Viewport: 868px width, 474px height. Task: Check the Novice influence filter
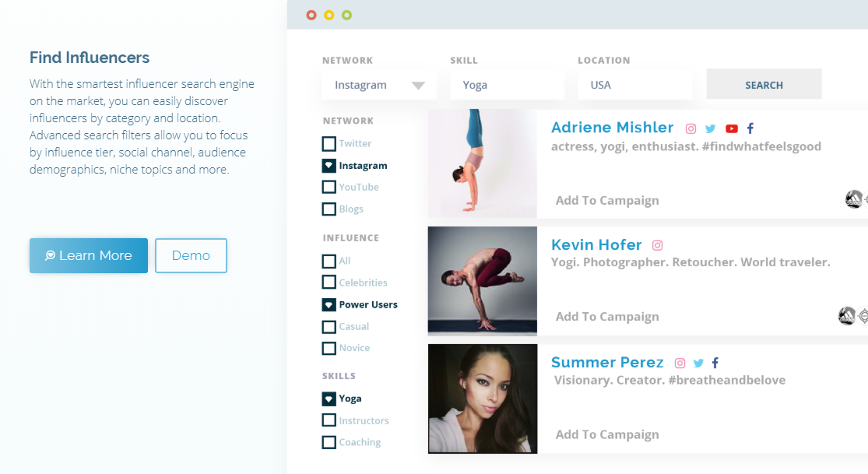pyautogui.click(x=329, y=349)
